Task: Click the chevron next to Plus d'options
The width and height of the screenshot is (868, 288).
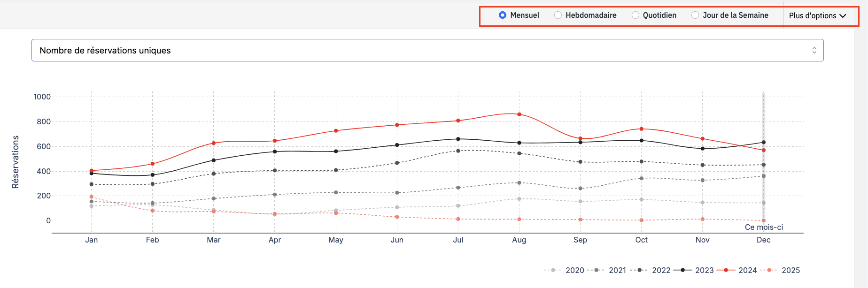Action: point(843,15)
